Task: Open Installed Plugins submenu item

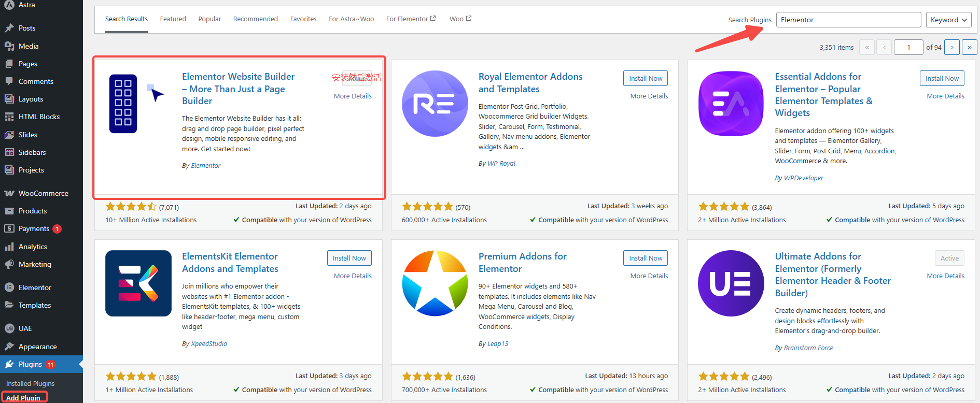Action: (x=30, y=384)
